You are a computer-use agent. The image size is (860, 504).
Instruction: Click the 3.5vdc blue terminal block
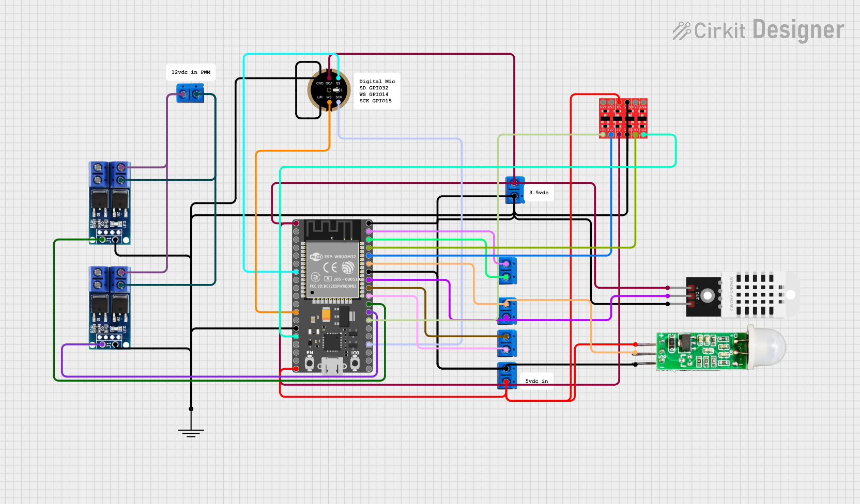coord(515,190)
